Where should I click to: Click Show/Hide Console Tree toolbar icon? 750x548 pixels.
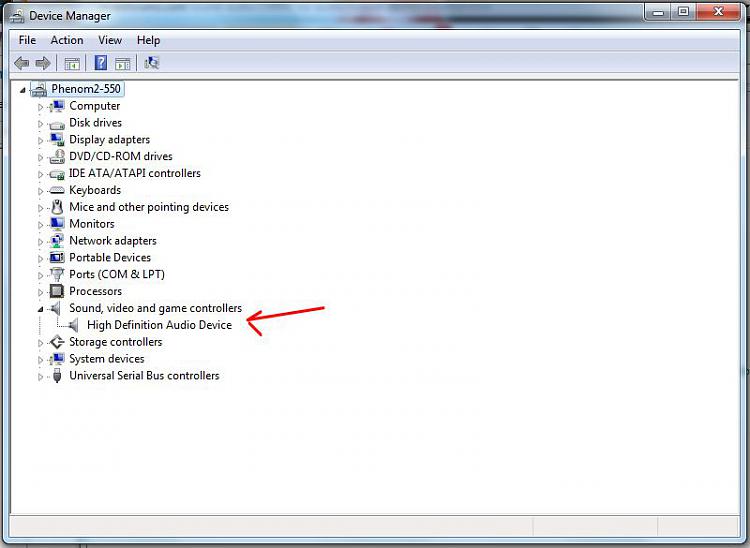72,63
